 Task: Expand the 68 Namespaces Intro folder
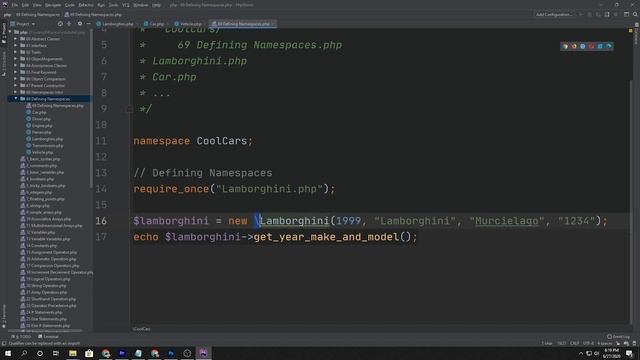click(x=16, y=92)
